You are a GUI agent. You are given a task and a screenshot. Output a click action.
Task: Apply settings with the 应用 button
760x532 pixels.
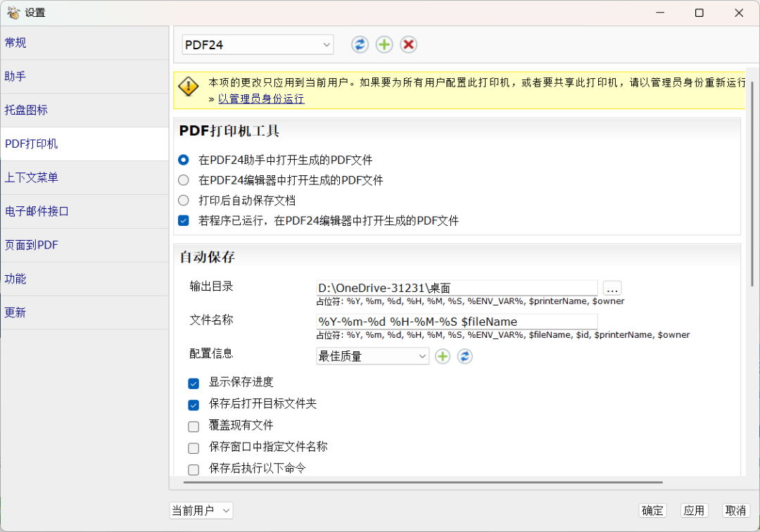[x=694, y=510]
